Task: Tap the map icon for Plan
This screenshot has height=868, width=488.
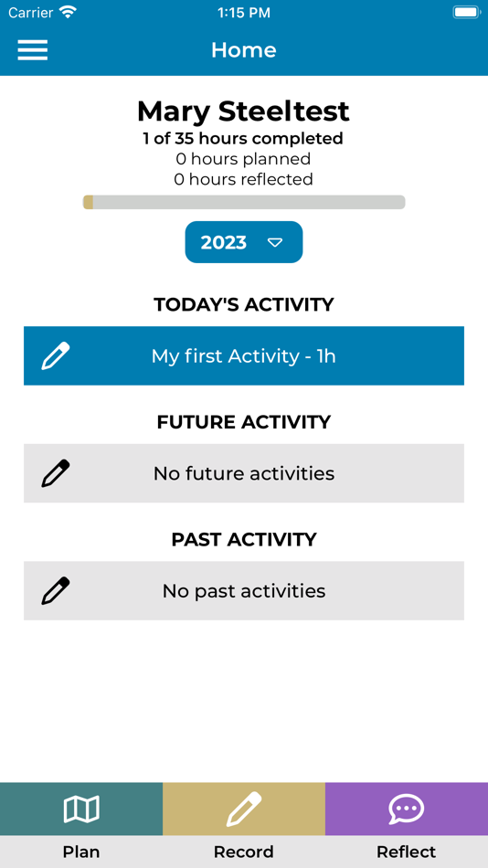Action: [81, 810]
